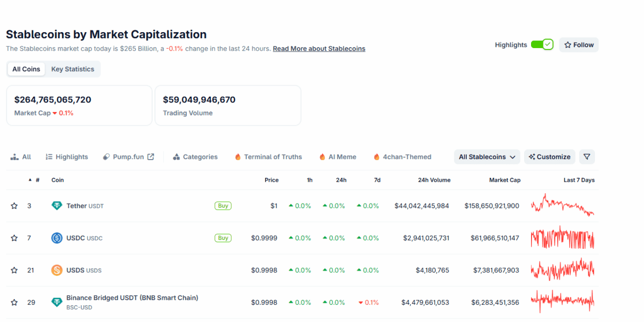
Task: Click Buy button for Tether
Action: coord(223,206)
